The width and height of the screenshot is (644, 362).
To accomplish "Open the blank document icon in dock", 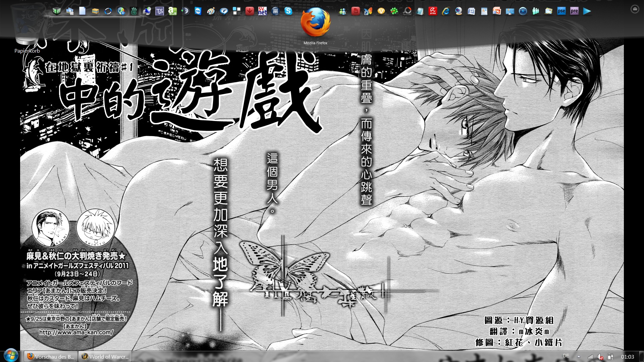I will click(x=82, y=11).
